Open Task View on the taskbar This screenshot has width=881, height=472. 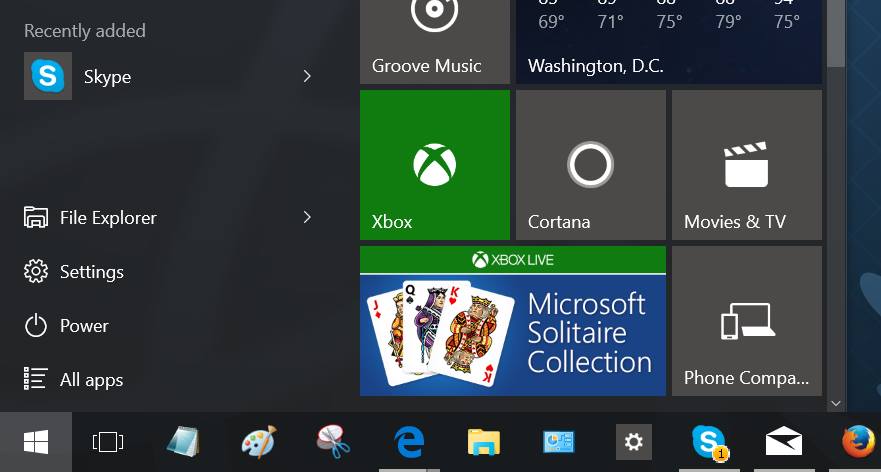pos(108,442)
